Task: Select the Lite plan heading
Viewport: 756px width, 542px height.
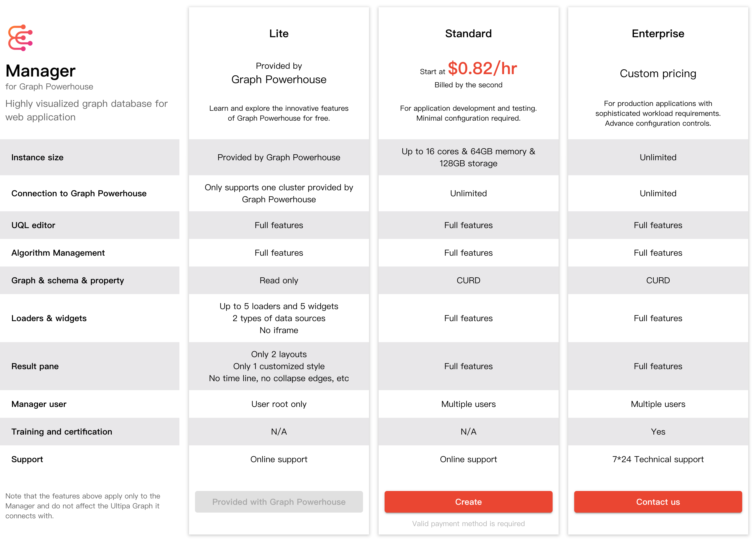Action: click(279, 33)
